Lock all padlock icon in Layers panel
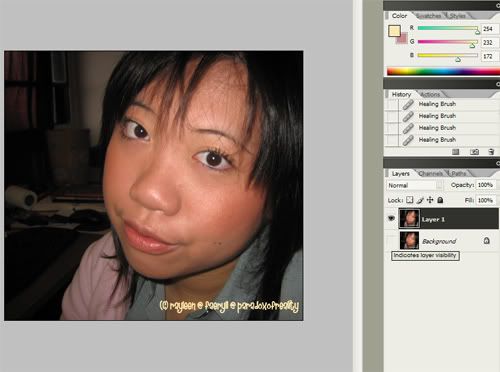Screen dimensions: 500x372 [x=440, y=200]
